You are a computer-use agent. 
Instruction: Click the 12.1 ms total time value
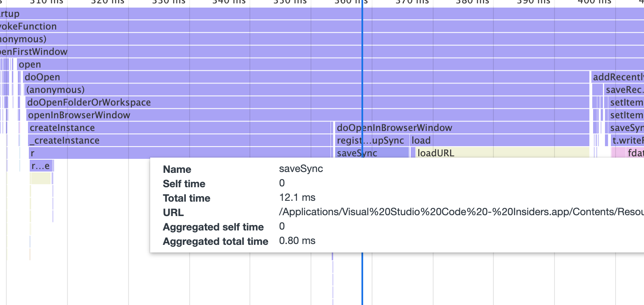pos(297,197)
